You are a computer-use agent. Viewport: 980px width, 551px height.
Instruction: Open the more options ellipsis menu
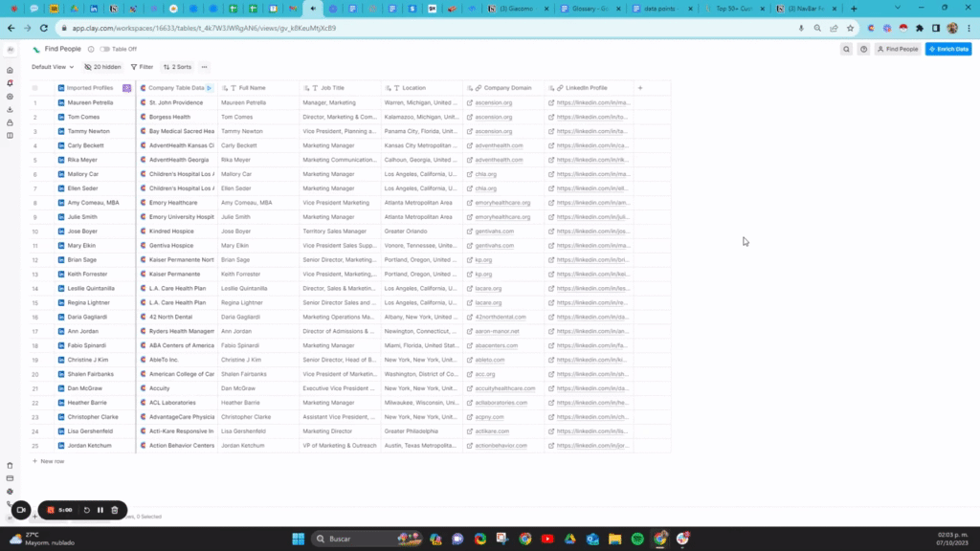click(x=205, y=67)
